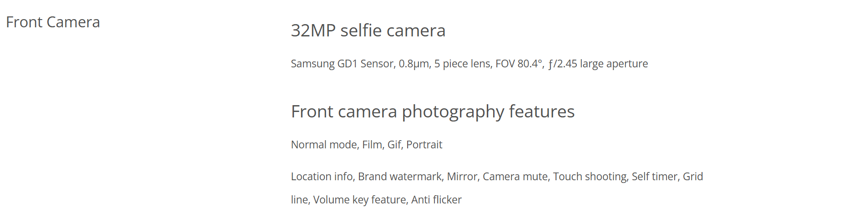Click the Gif mode text
868x213 pixels.
[394, 145]
